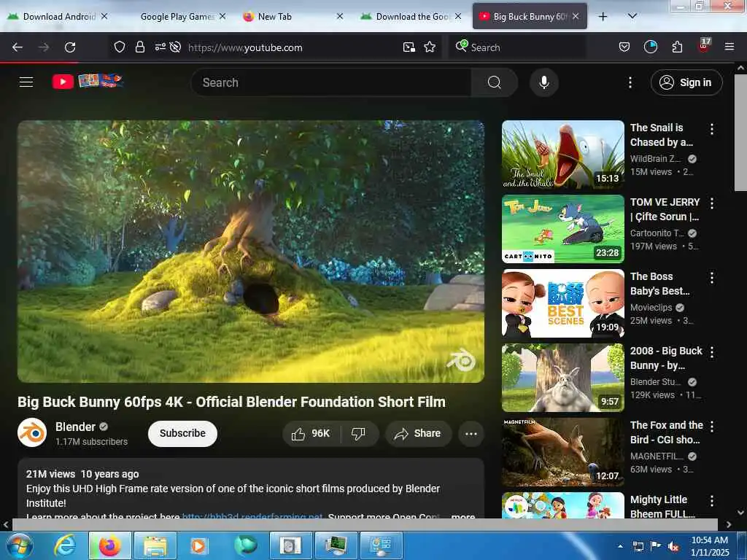Open options for TOM VE JERRY video

(x=712, y=203)
